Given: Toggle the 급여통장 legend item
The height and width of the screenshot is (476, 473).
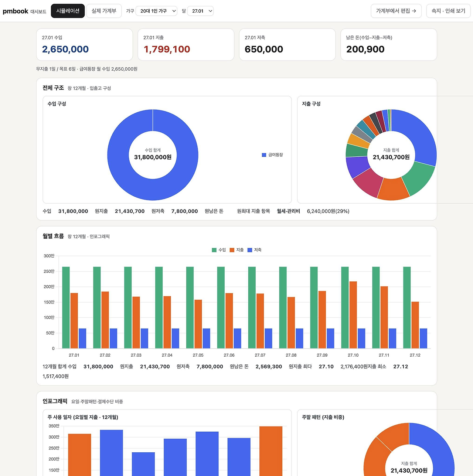Looking at the screenshot, I should coord(272,155).
